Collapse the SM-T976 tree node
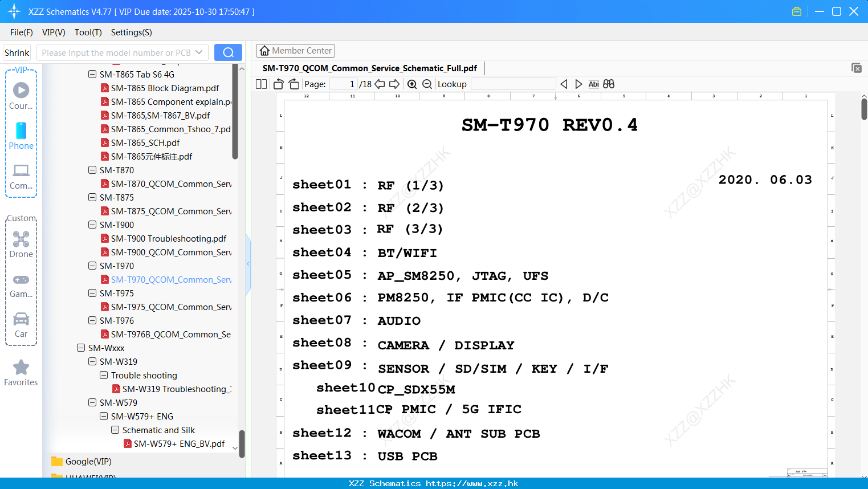 (92, 320)
